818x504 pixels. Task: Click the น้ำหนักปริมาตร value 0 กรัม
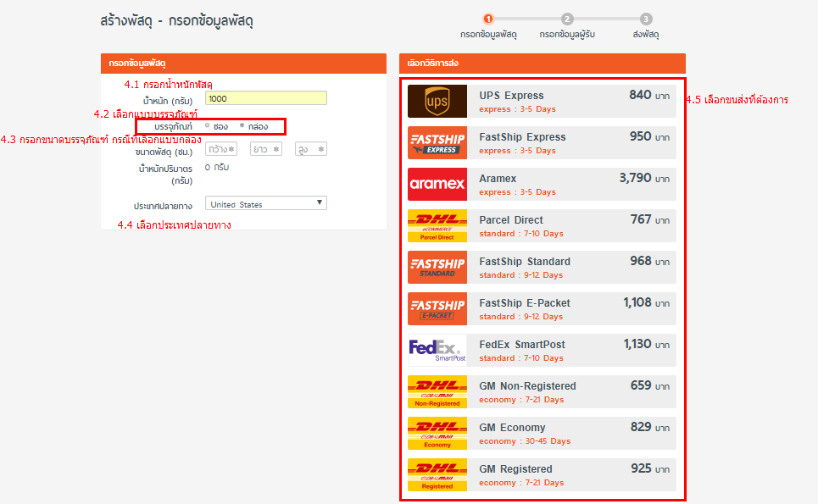click(x=216, y=168)
